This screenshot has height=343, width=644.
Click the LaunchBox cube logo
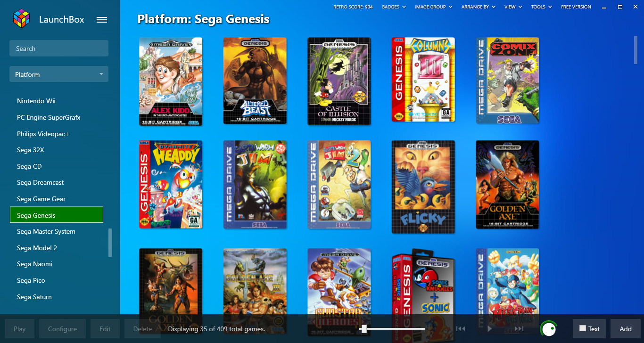(21, 19)
